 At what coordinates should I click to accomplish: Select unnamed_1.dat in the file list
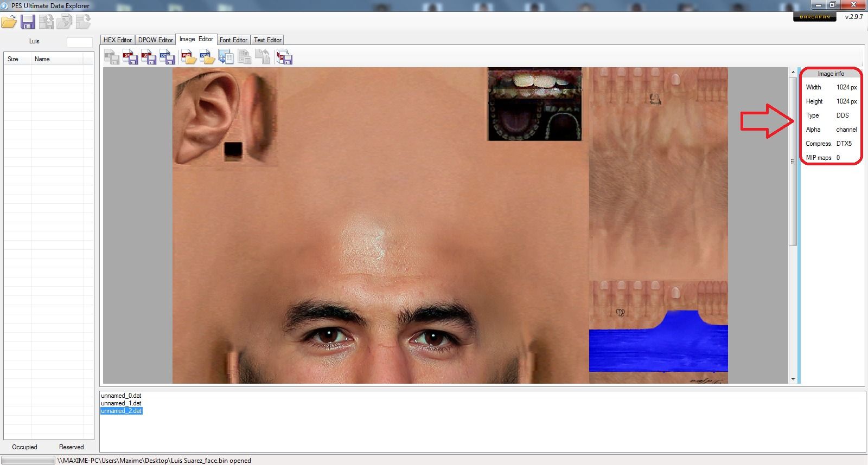(x=121, y=403)
